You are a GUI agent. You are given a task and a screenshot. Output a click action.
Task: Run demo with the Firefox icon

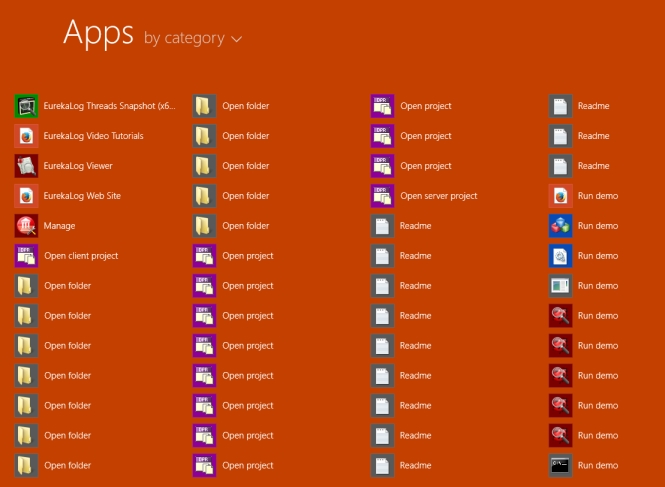coord(584,196)
